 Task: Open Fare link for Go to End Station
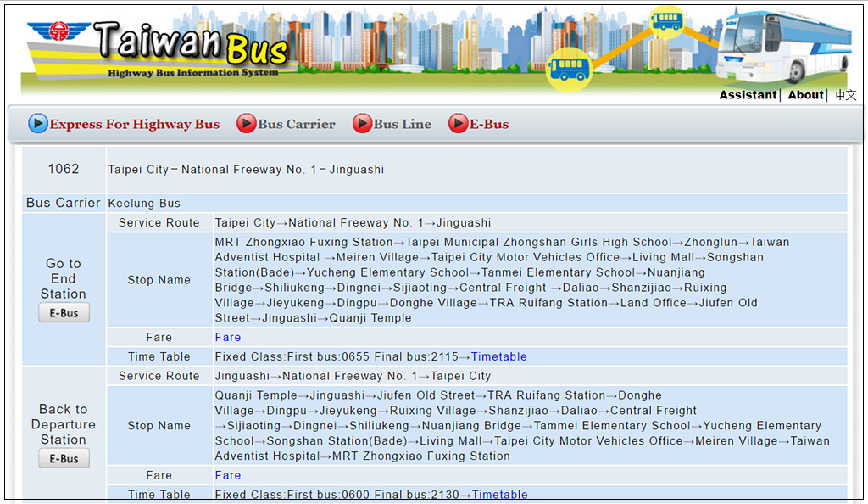[227, 338]
